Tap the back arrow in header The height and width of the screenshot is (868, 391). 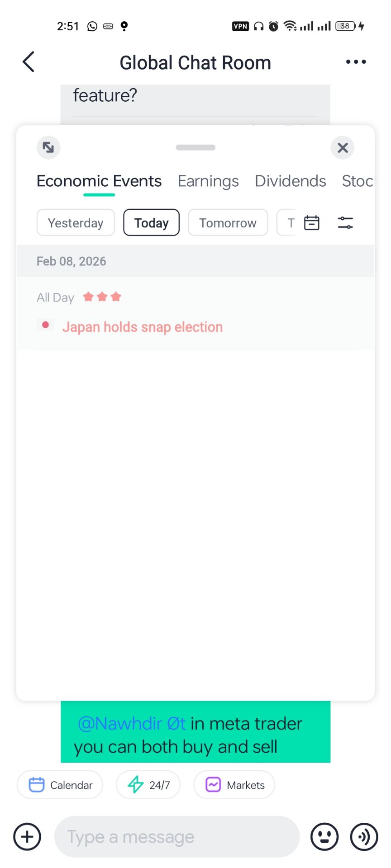tap(29, 62)
